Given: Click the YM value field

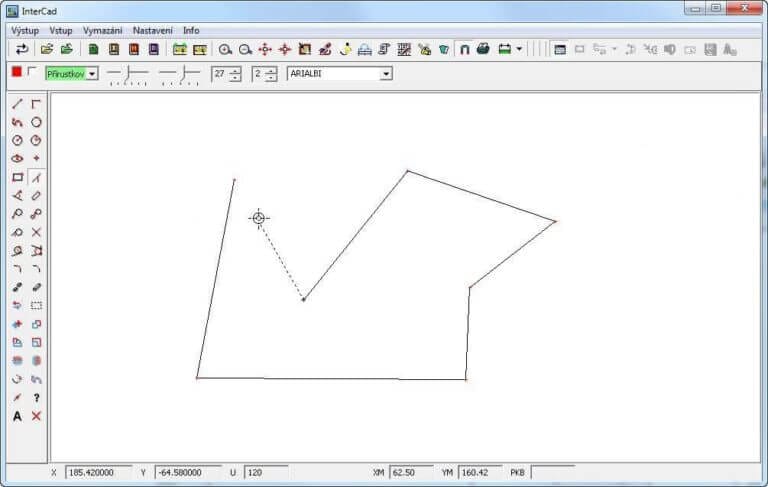Looking at the screenshot, I should pos(480,472).
